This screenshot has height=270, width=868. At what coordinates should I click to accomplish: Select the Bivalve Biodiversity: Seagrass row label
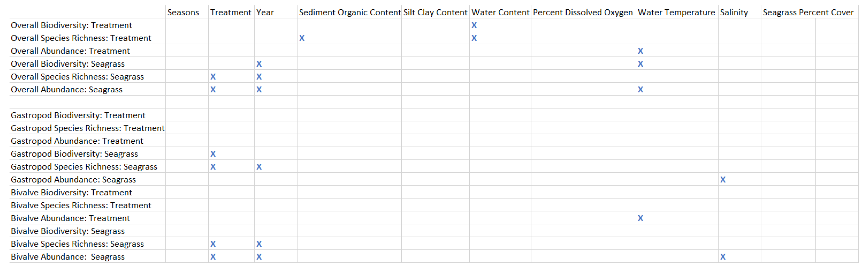pos(68,231)
